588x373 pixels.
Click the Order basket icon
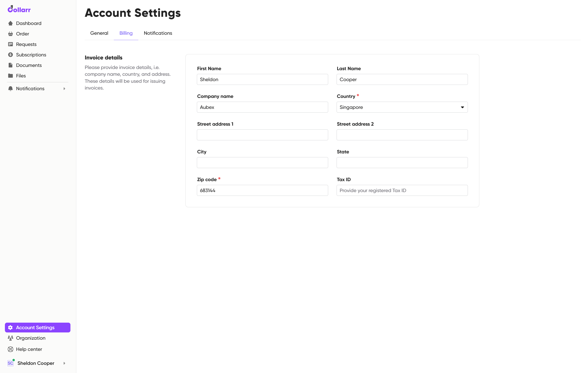10,34
